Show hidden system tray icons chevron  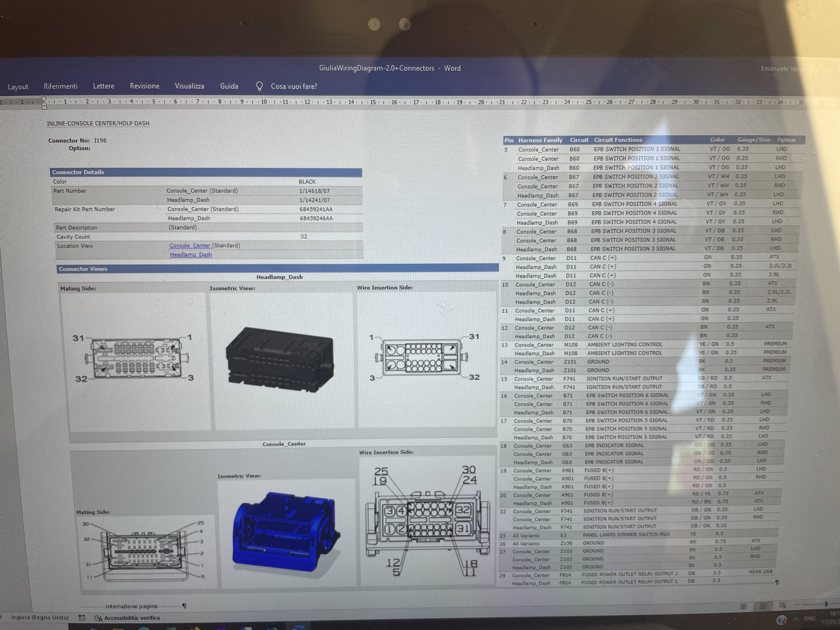[796, 619]
